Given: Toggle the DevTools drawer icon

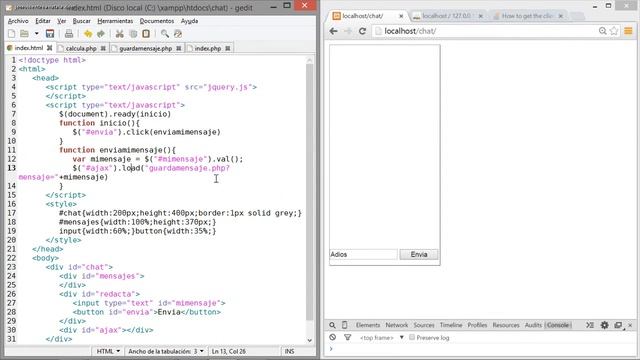Looking at the screenshot, I should [x=590, y=325].
